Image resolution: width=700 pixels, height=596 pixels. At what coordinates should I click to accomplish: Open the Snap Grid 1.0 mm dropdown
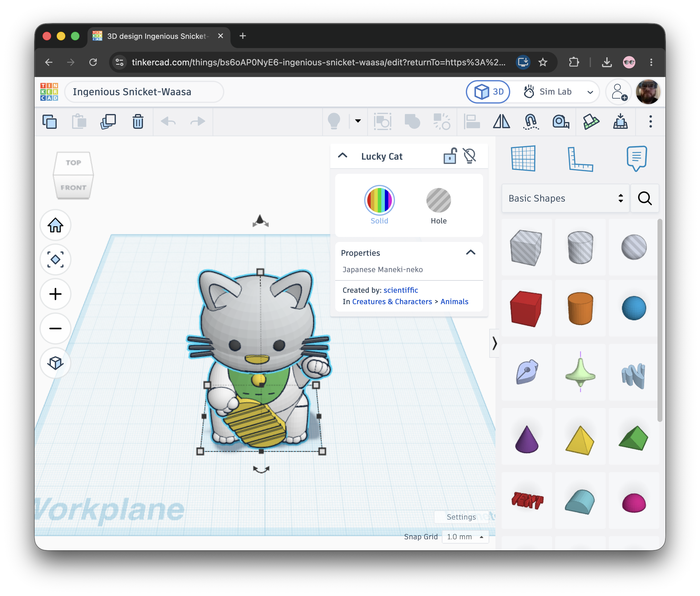coord(465,537)
